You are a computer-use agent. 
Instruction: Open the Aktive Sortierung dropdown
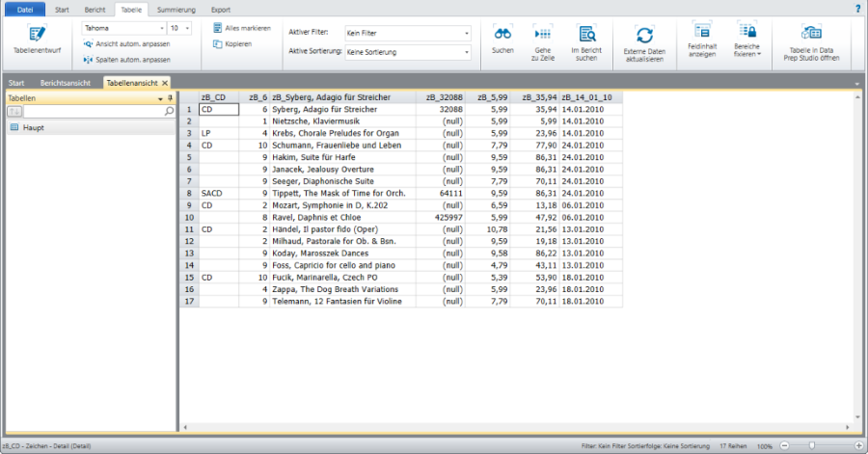(x=466, y=50)
